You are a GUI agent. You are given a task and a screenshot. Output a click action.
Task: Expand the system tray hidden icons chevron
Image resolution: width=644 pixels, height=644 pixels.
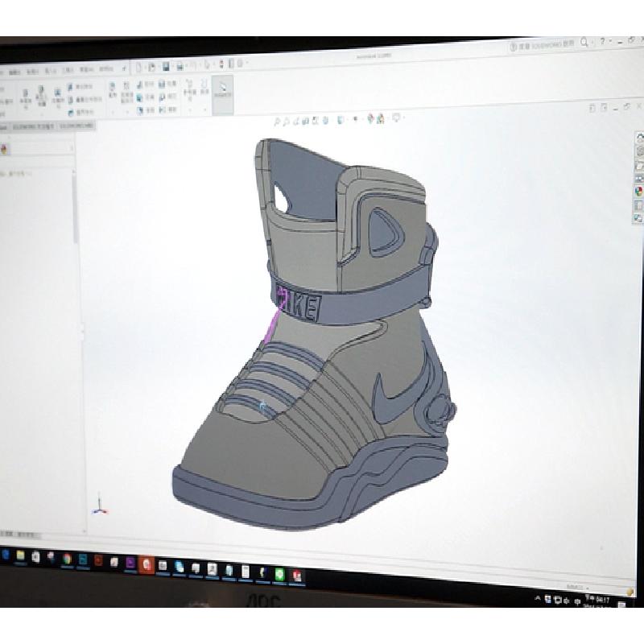538,599
